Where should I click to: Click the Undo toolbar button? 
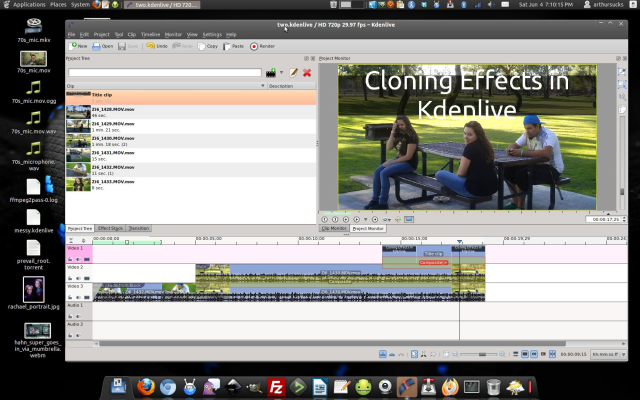point(157,46)
